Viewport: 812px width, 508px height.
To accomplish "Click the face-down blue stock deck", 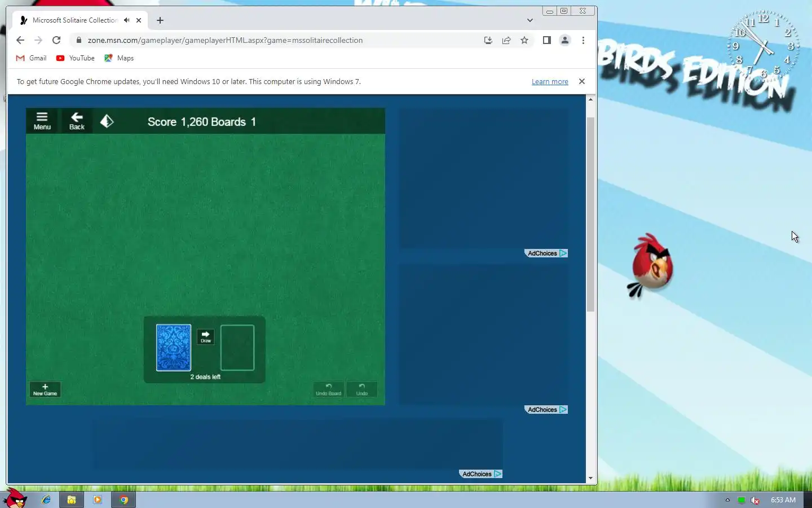I will (x=174, y=348).
